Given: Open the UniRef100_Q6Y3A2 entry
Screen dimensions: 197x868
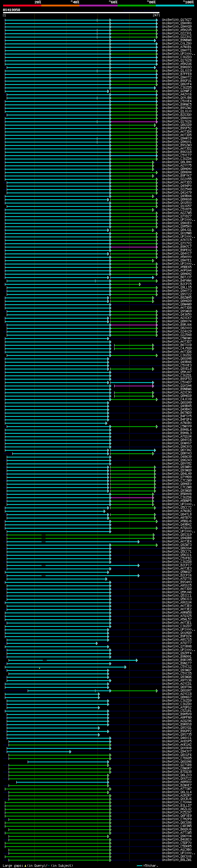Looking at the screenshot, I should click(176, 450).
